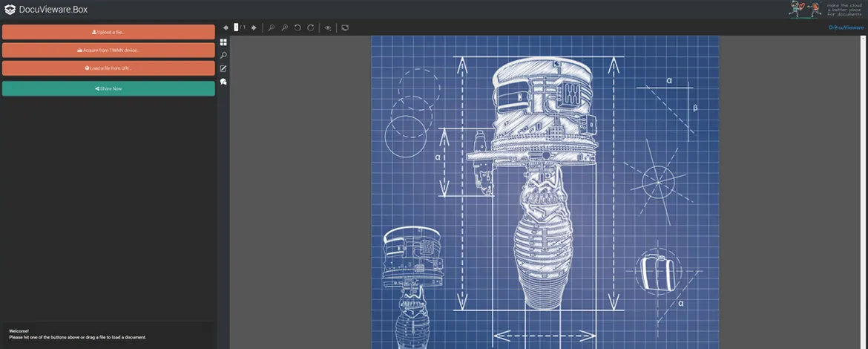Click the fullscreen icon in toolbar
Viewport: 868px width, 349px height.
coord(345,27)
